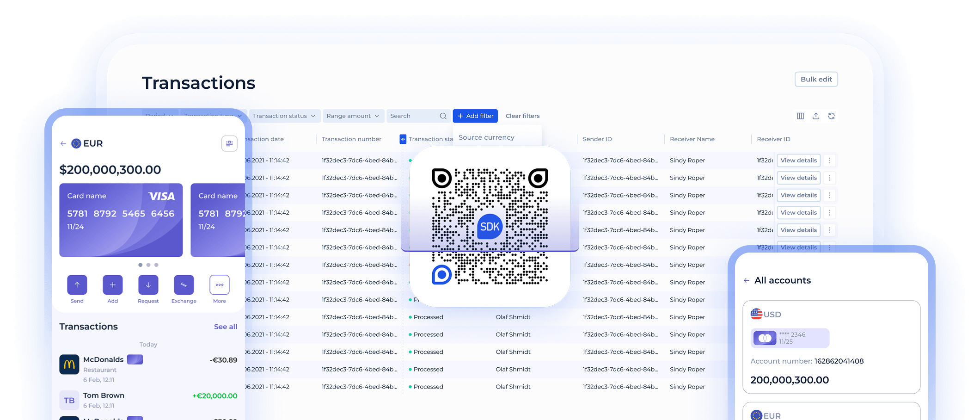Click the column layout icon
The image size is (980, 420).
[x=801, y=116]
